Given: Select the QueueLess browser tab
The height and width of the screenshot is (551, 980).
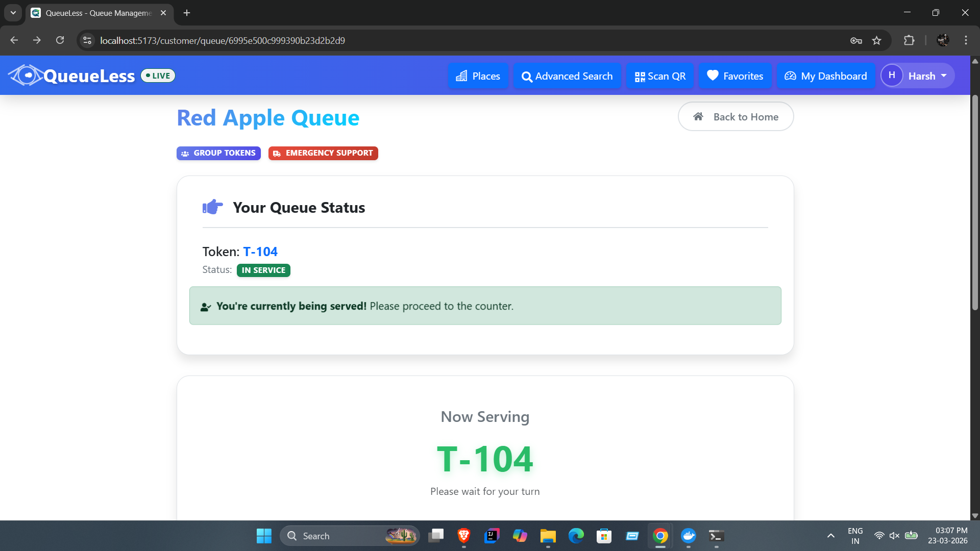Looking at the screenshot, I should [100, 13].
